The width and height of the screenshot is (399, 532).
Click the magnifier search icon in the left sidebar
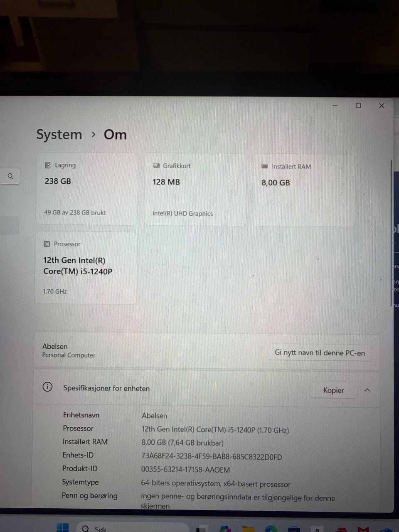(10, 176)
